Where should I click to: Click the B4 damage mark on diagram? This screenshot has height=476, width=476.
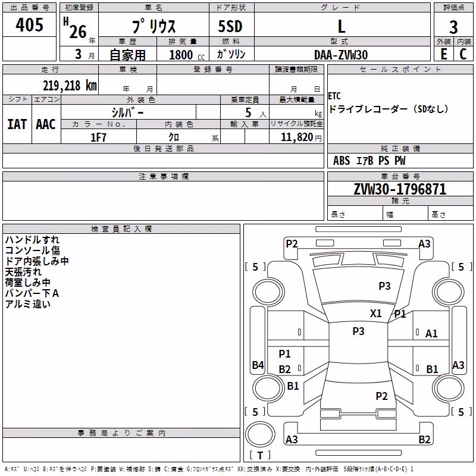(x=258, y=365)
